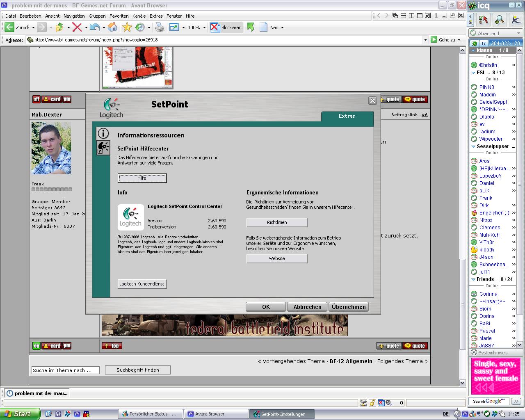Open the Zurück history dropdown arrow
Image resolution: width=525 pixels, height=420 pixels.
33,28
